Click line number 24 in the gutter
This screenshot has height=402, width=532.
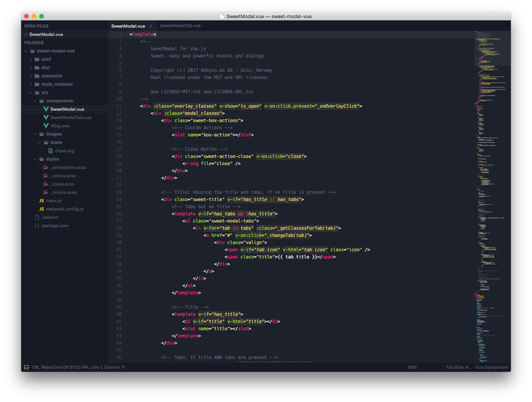[x=119, y=199]
